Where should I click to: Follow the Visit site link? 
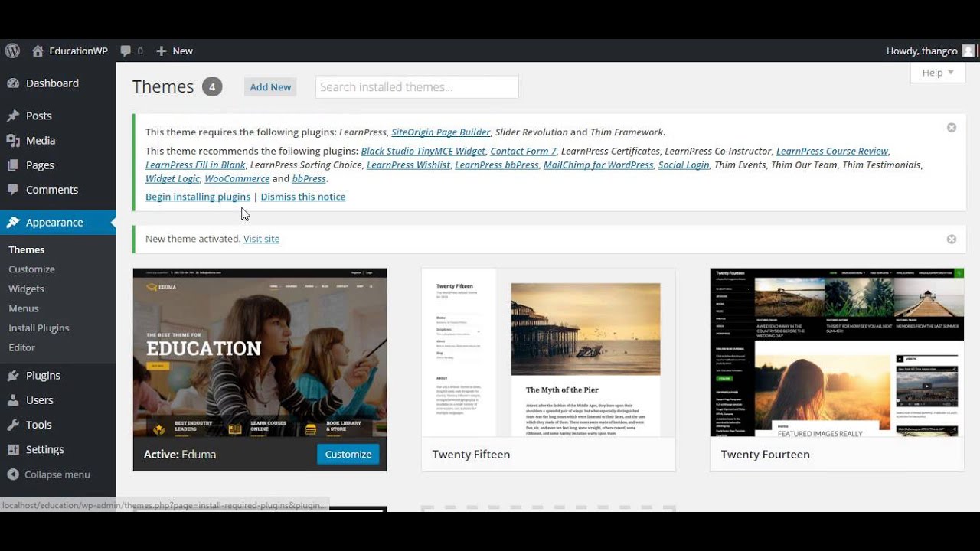[x=261, y=239]
